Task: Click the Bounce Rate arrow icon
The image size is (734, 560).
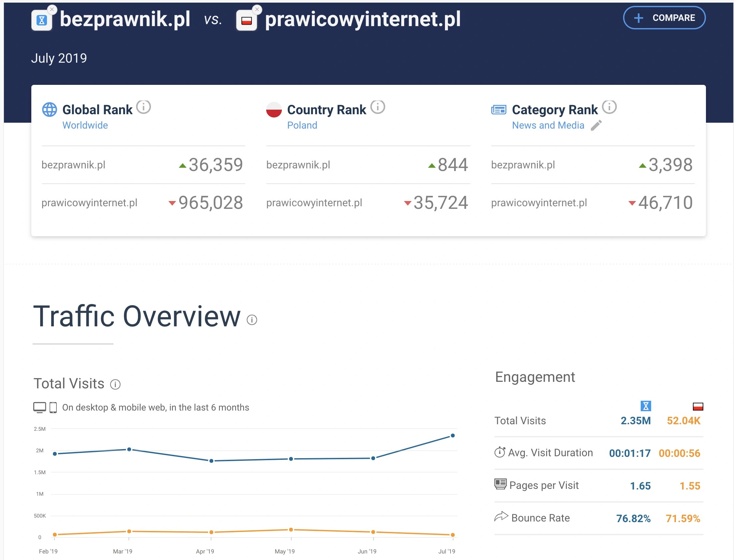Action: point(501,516)
